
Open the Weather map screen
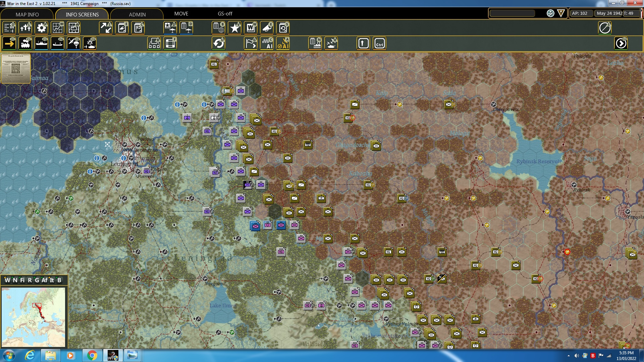click(x=74, y=28)
